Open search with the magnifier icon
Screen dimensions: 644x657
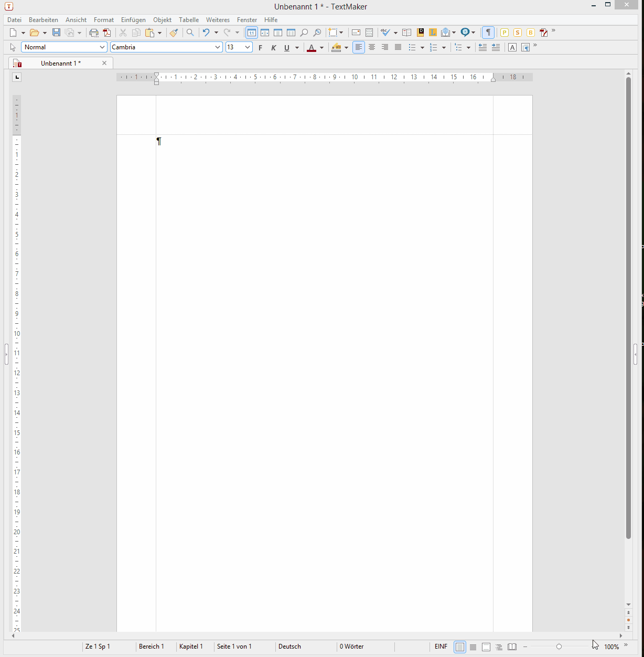point(190,33)
